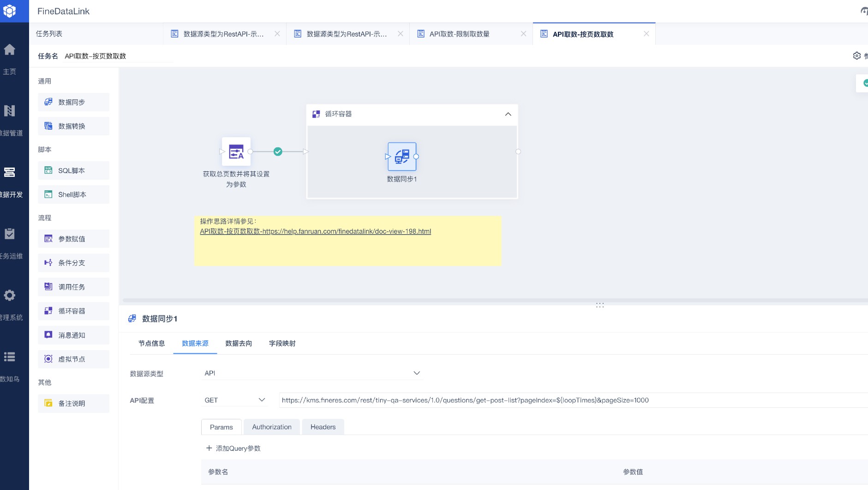Click the 数据同步1 node inside loop container
The image size is (868, 490).
402,157
